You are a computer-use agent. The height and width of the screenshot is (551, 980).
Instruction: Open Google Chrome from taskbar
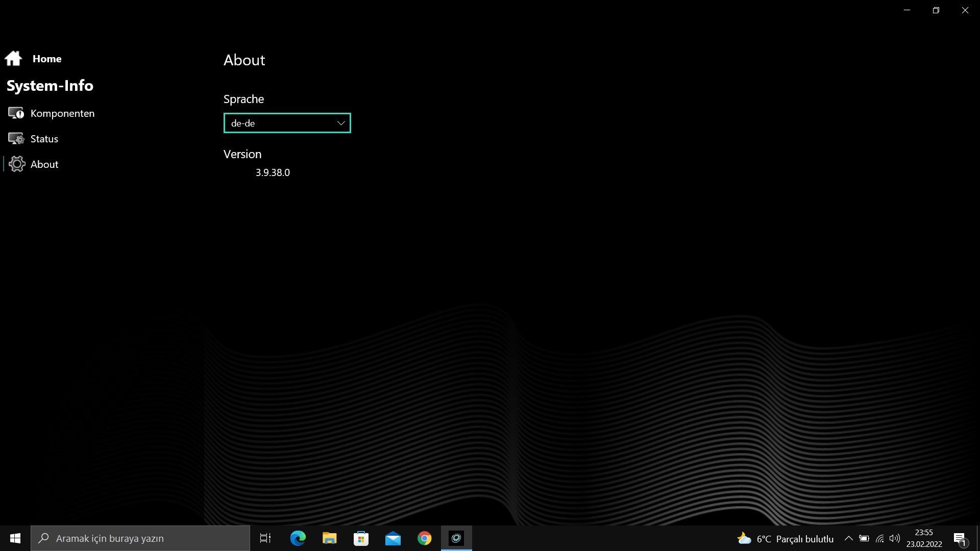pos(425,538)
